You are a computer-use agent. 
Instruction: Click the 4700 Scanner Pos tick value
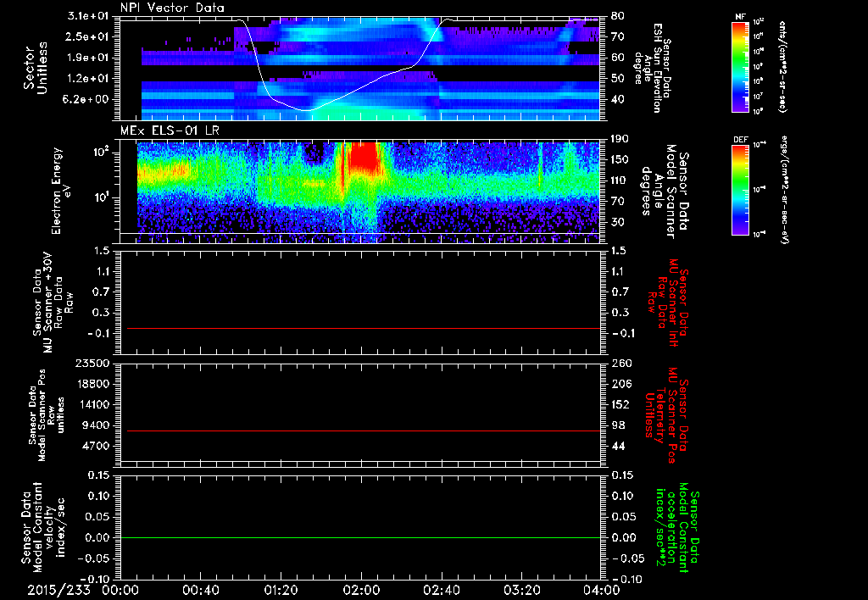point(96,446)
